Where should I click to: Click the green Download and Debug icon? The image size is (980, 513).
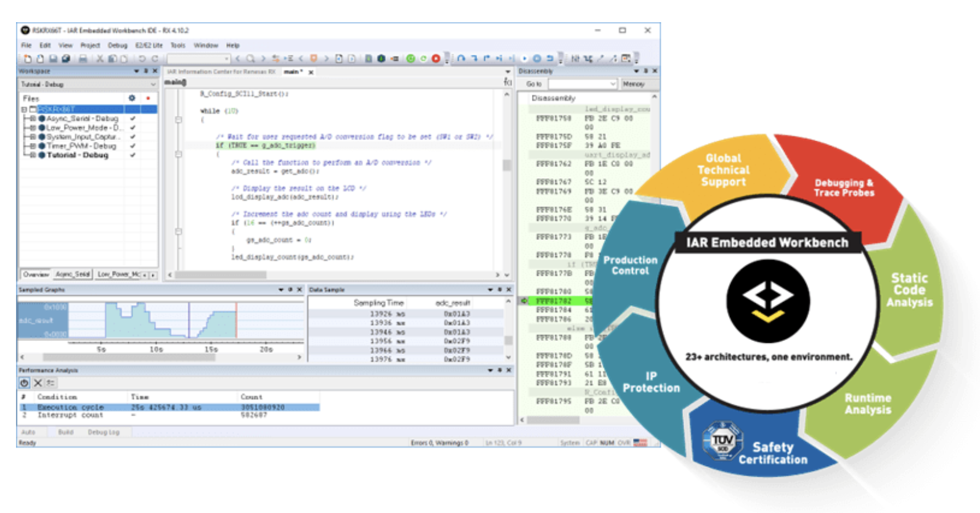[x=410, y=59]
